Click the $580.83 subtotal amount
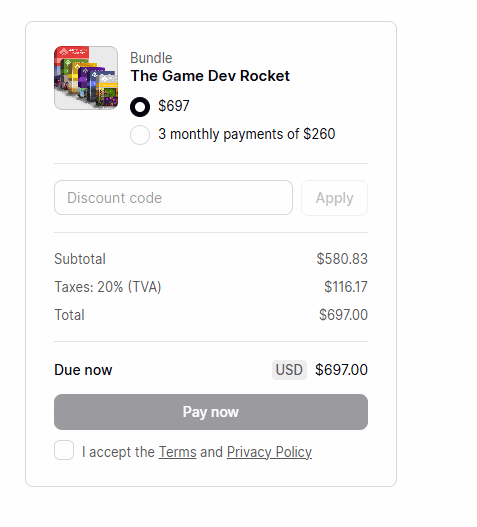 pos(342,259)
